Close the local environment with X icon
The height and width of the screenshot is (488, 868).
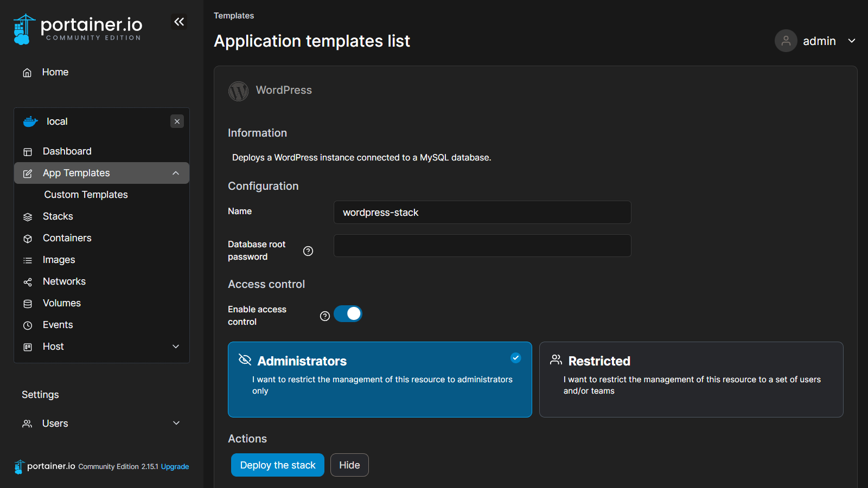tap(177, 121)
